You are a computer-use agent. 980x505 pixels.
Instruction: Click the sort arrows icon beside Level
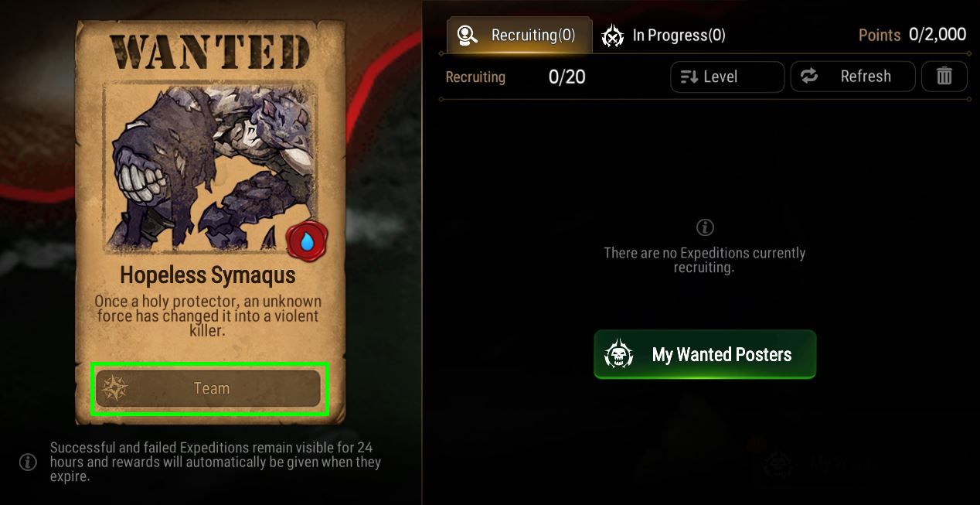689,77
